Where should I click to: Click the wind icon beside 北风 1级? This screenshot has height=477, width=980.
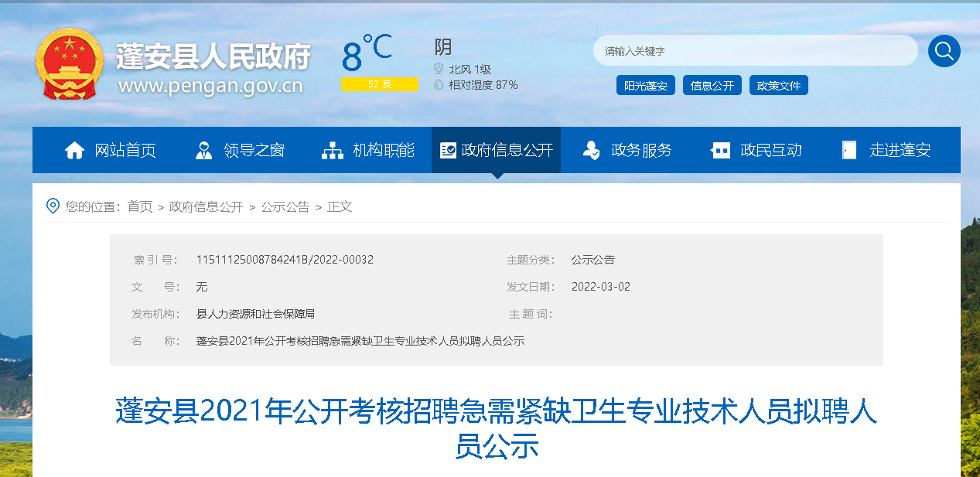pos(439,69)
